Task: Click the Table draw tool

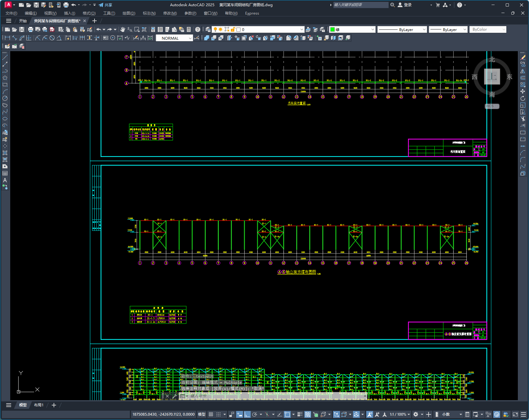Action: pos(5,173)
